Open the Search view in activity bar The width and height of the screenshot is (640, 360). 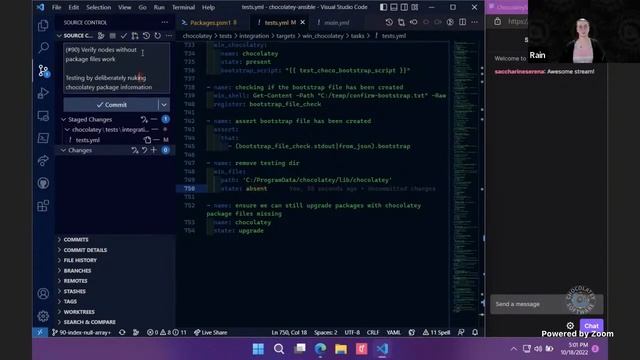pos(43,48)
